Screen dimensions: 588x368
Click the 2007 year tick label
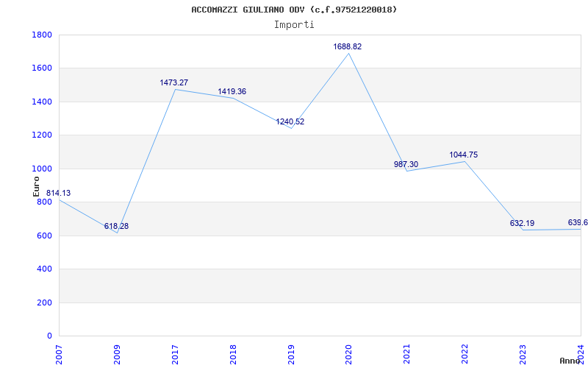point(60,355)
